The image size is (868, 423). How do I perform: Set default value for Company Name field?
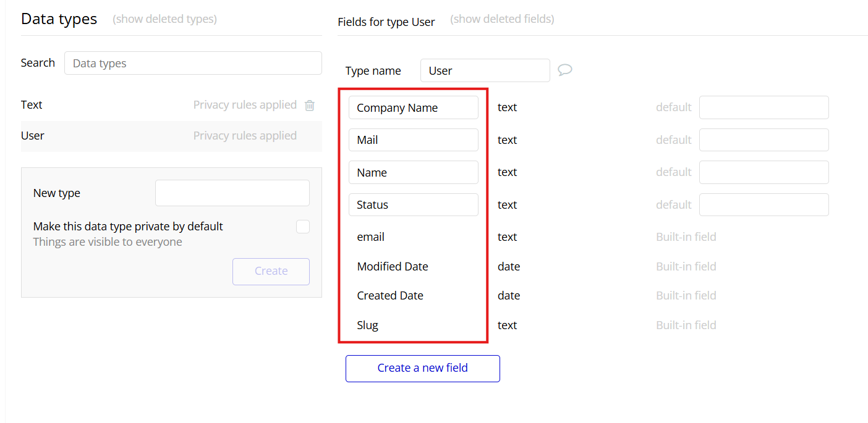(764, 107)
